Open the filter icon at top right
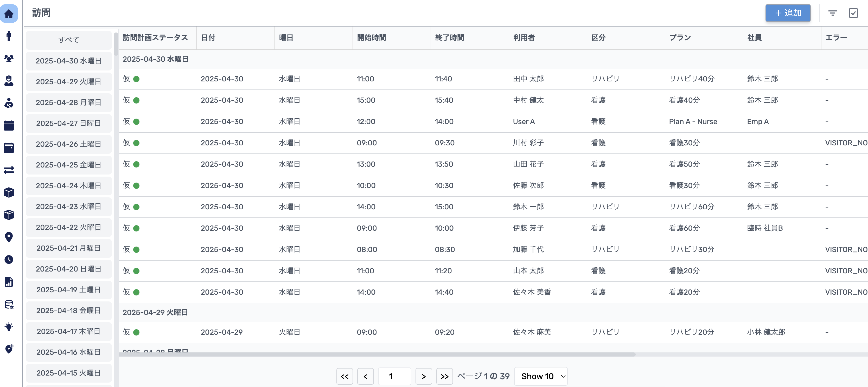 pyautogui.click(x=833, y=13)
